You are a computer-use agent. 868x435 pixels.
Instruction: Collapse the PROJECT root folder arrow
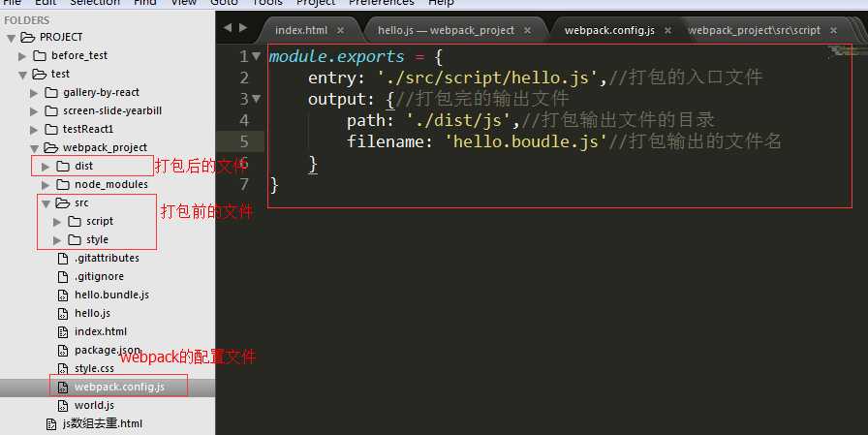pyautogui.click(x=11, y=38)
